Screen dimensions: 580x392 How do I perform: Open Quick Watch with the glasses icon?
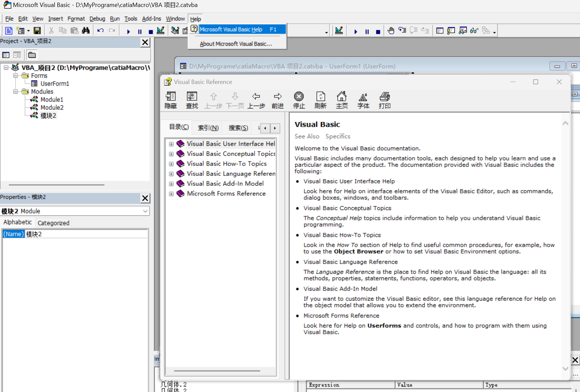pos(474,31)
